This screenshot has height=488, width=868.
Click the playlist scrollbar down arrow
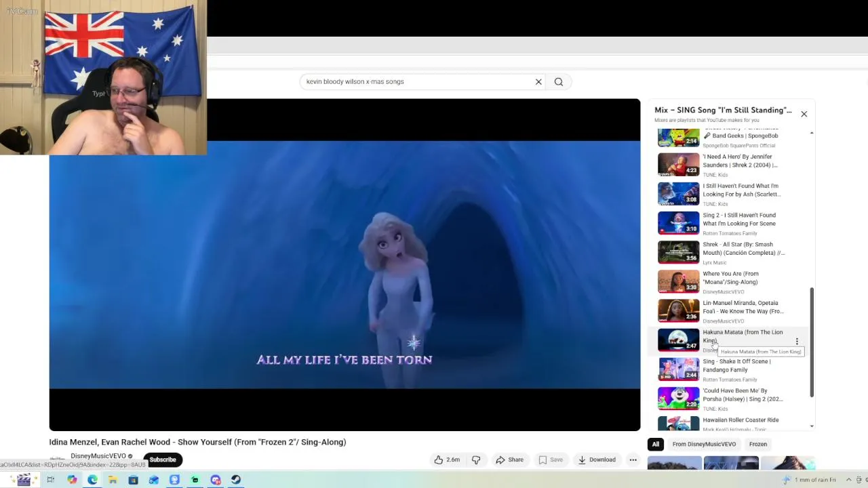click(812, 426)
